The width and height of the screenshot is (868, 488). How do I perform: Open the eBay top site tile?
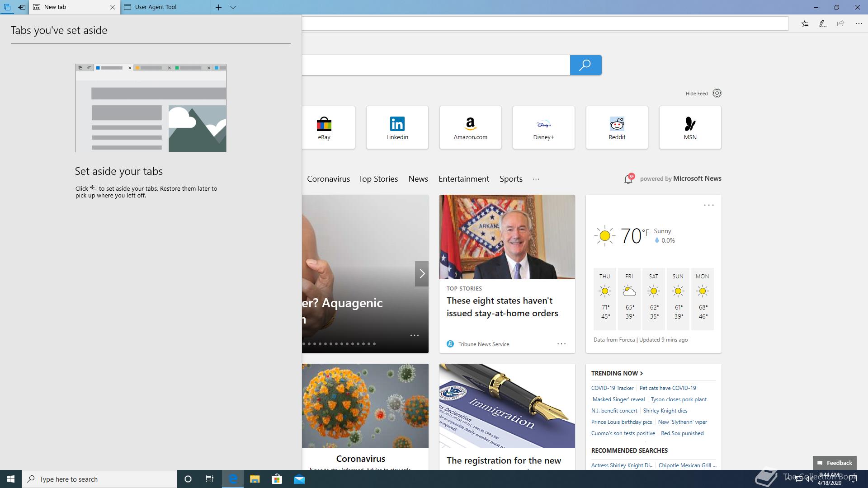[328, 127]
